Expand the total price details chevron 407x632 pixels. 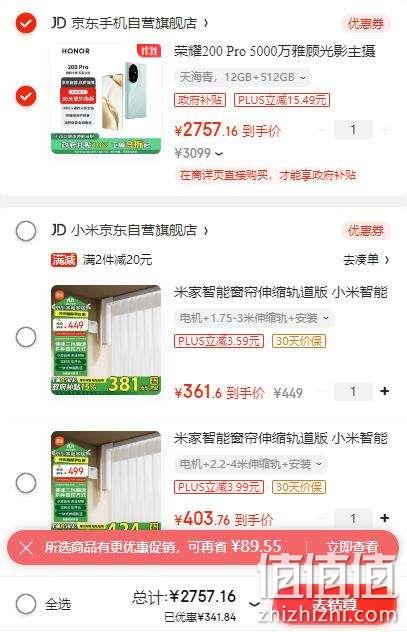pos(254,603)
